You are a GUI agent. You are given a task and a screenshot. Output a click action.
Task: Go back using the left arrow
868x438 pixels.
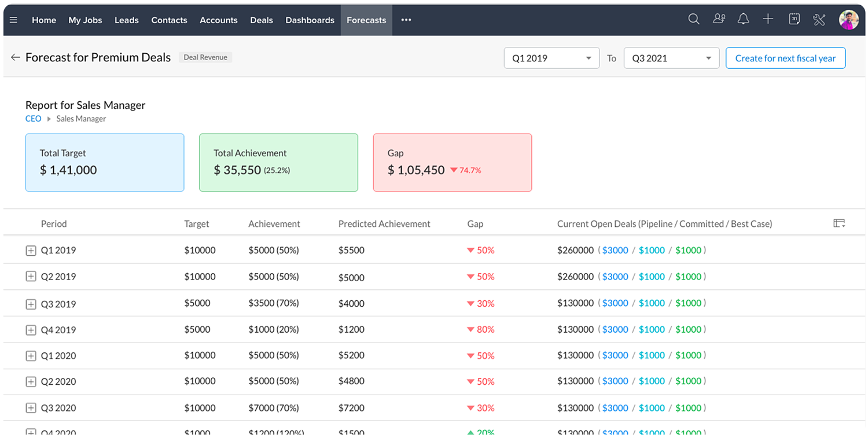16,57
